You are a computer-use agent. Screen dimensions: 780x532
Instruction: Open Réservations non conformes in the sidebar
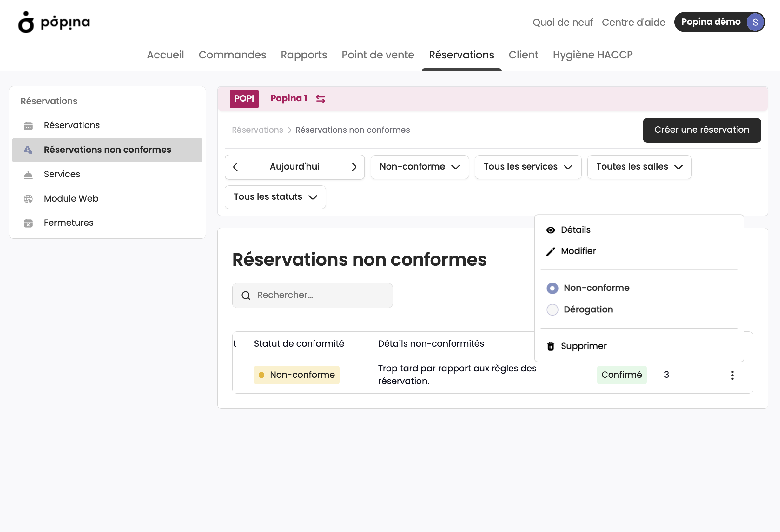(107, 150)
